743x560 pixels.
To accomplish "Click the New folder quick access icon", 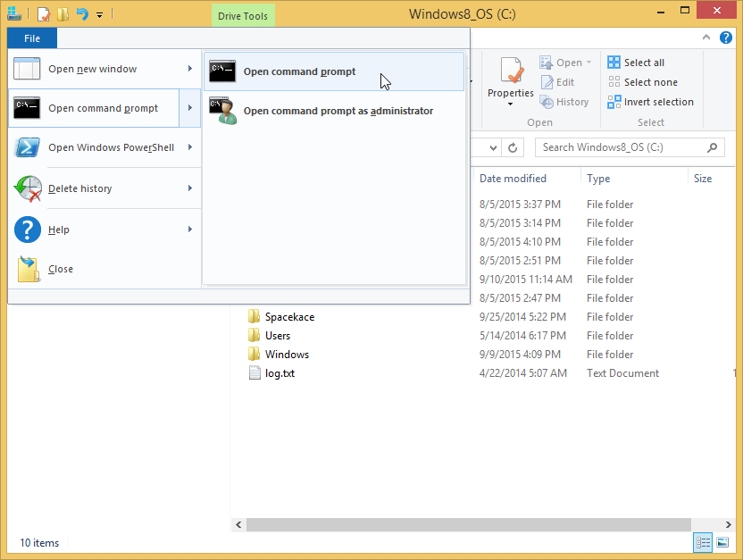I will pos(63,14).
